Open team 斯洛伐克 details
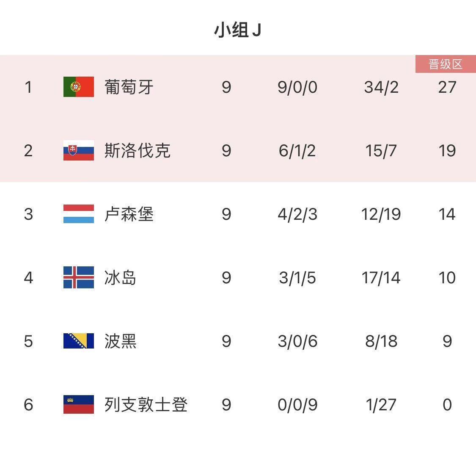The height and width of the screenshot is (451, 476). pos(137,151)
